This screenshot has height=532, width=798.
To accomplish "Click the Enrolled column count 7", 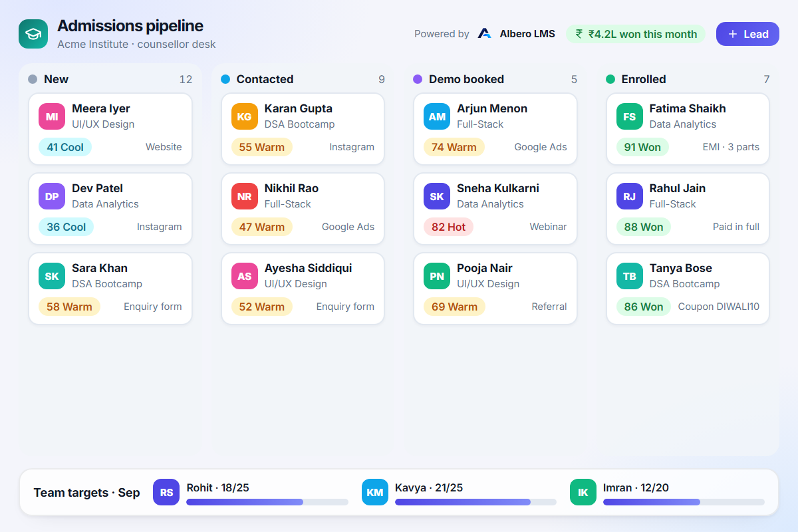I will coord(767,79).
